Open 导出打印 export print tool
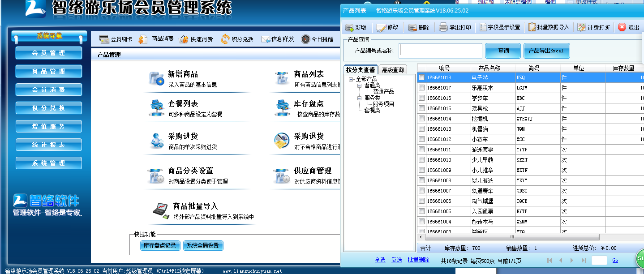Screen dimensions: 644x274 (x=455, y=28)
